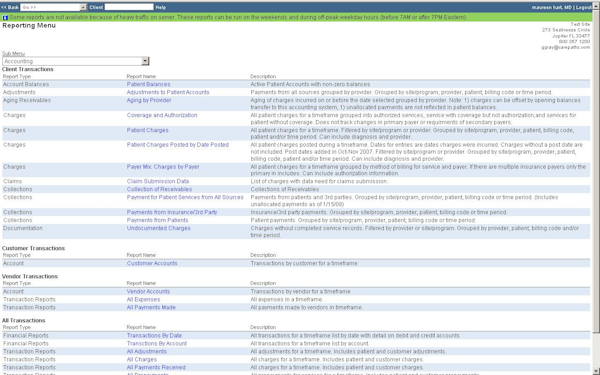The width and height of the screenshot is (600, 375).
Task: Select the Aging Receivables report type cell
Action: 26,100
